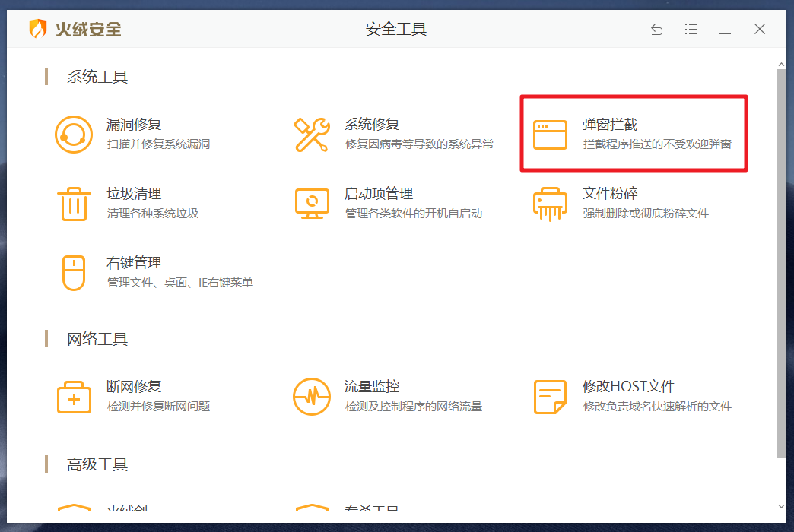Image resolution: width=794 pixels, height=532 pixels.
Task: Click the 启动项管理 title text
Action: point(379,193)
